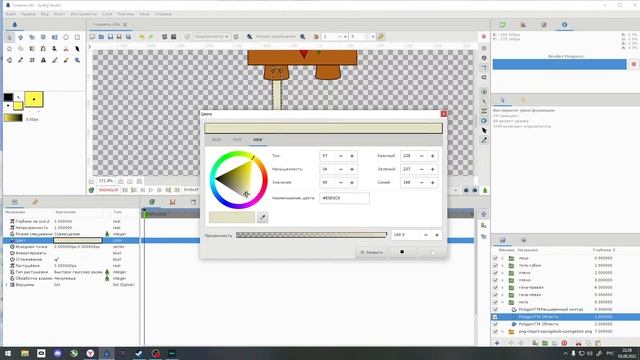Select the Polygon tool
Image resolution: width=640 pixels, height=360 pixels.
pyautogui.click(x=21, y=49)
